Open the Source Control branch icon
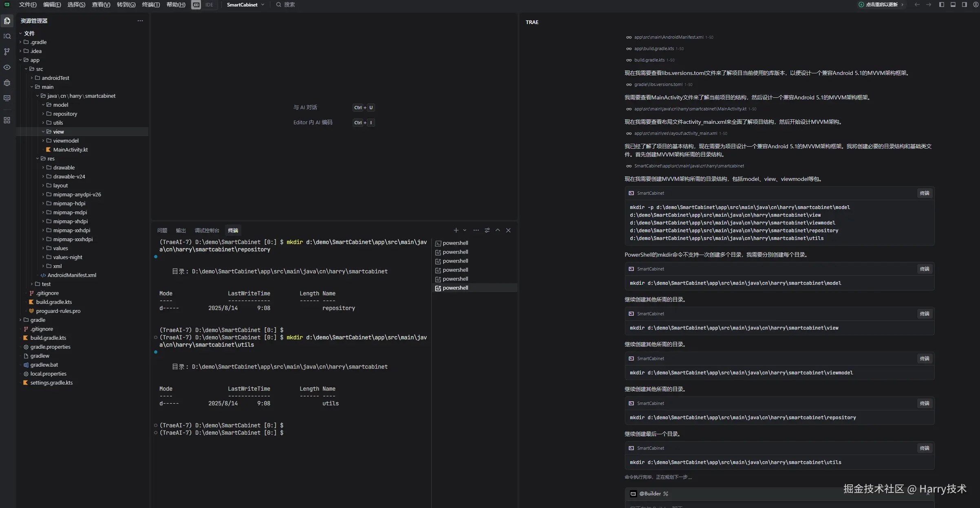Screen dimensions: 980x508 coord(7,52)
